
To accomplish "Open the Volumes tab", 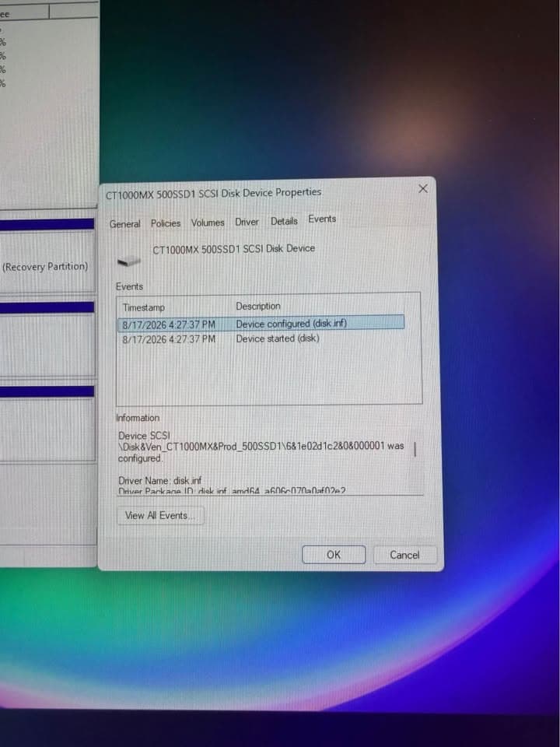I will point(208,223).
